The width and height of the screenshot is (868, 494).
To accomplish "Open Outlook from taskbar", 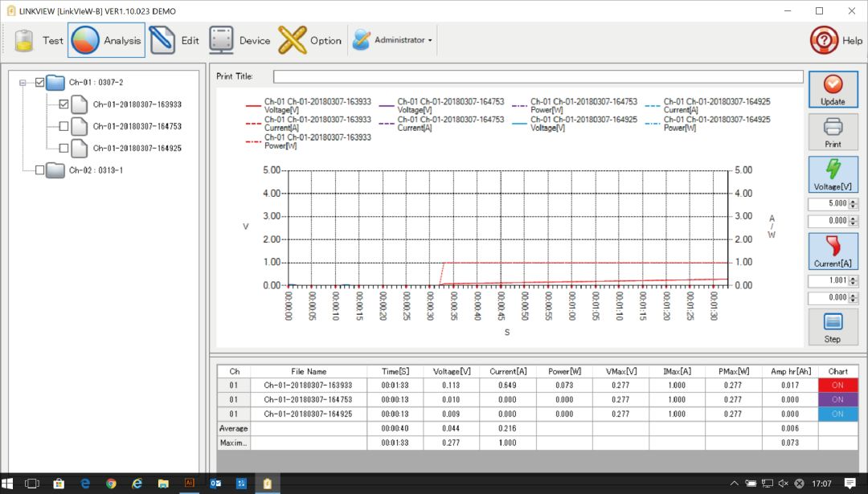I will tap(215, 484).
